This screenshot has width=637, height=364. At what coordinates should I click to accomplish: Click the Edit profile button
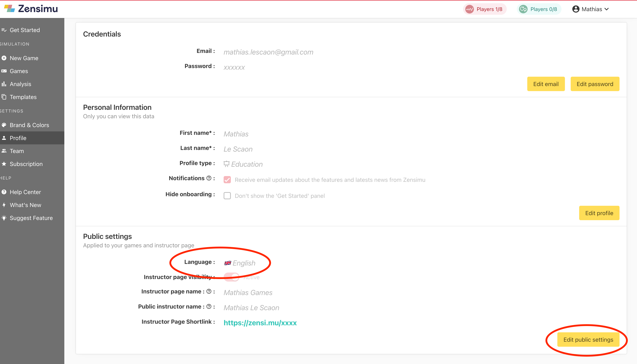point(599,213)
